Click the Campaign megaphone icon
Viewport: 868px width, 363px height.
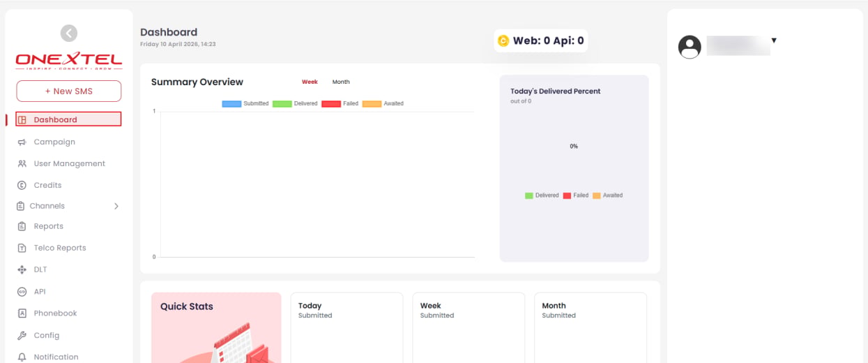coord(22,142)
